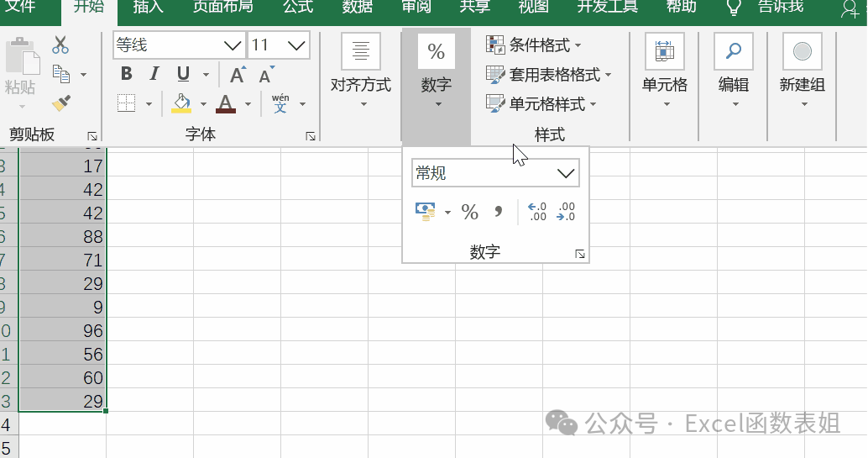868x458 pixels.
Task: Open Borders dropdown arrow
Action: (x=149, y=103)
